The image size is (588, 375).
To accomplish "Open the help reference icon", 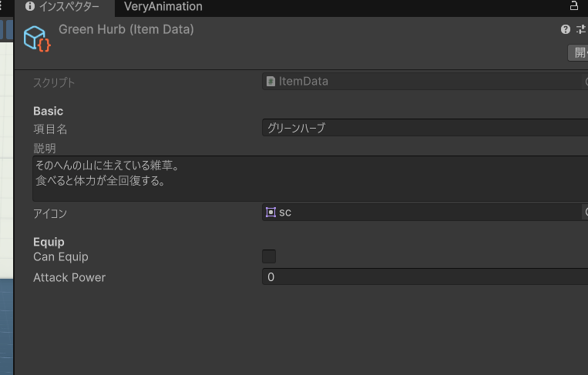I will tap(565, 29).
